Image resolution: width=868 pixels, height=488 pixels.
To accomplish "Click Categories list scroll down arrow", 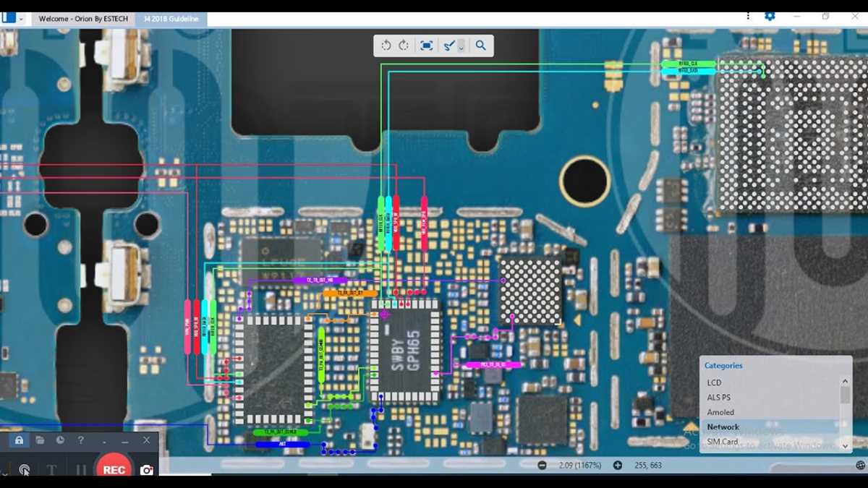I will 845,446.
